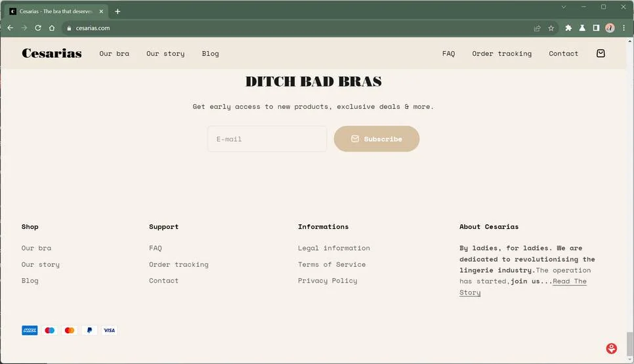Click the page vertical scrollbar thumb
Image resolution: width=634 pixels, height=364 pixels.
(630, 344)
